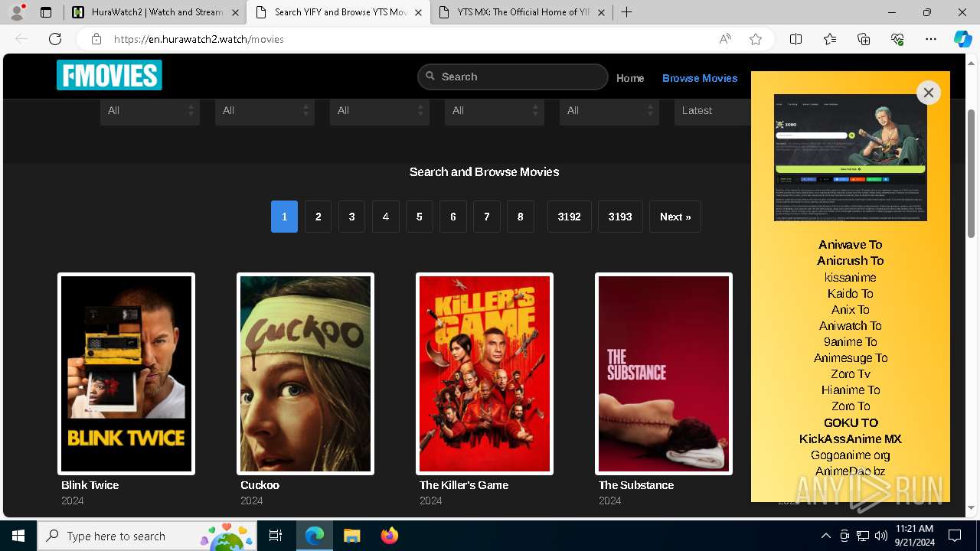
Task: Open Firefox from the taskbar
Action: pyautogui.click(x=389, y=536)
